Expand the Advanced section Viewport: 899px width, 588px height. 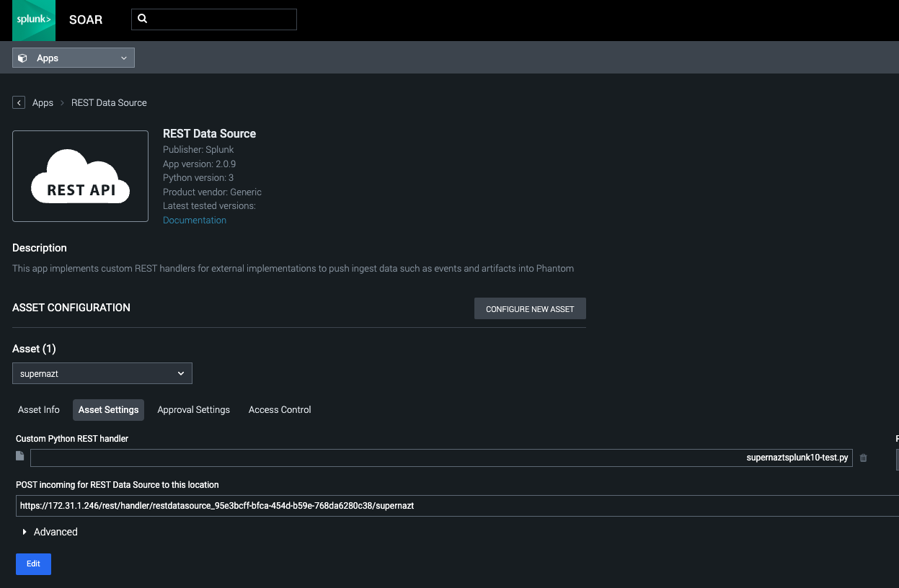coord(50,532)
